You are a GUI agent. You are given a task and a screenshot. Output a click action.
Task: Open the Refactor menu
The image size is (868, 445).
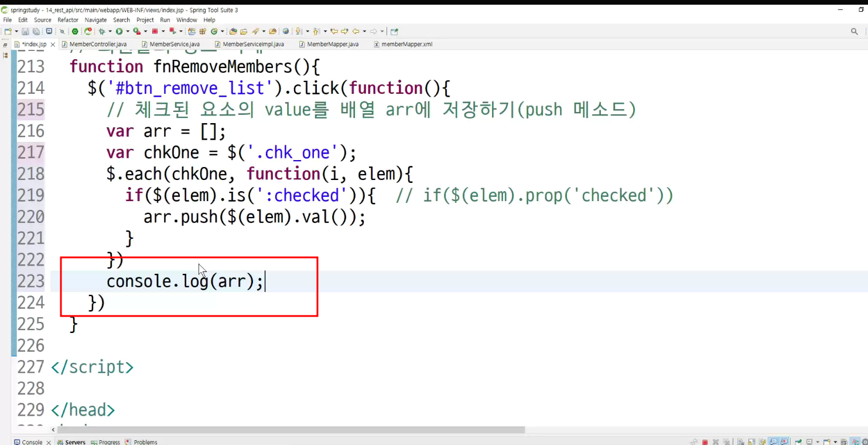click(x=68, y=20)
